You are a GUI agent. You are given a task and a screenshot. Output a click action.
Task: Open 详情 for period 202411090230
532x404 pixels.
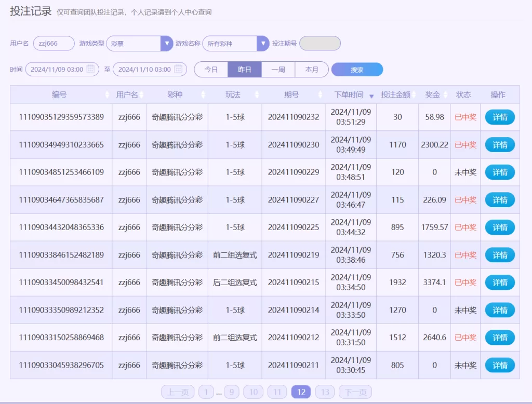[500, 145]
